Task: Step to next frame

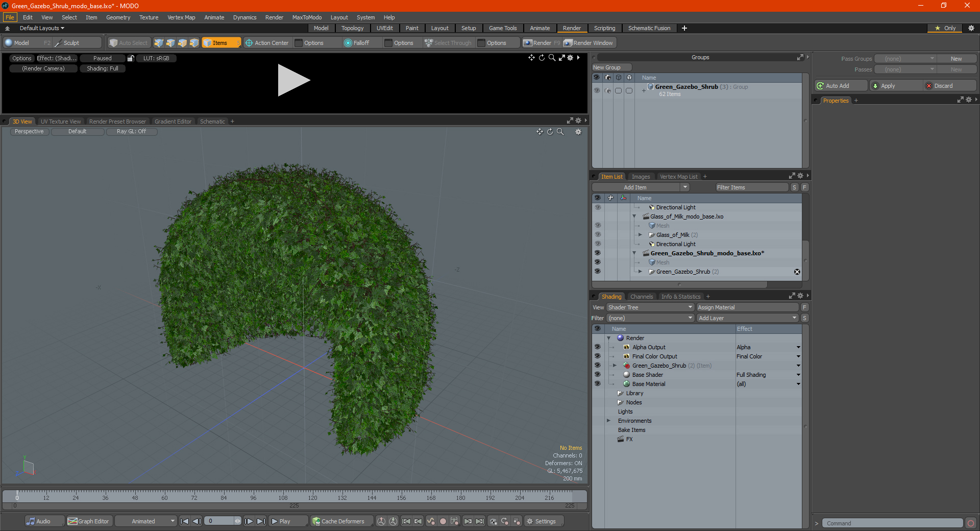Action: click(249, 521)
